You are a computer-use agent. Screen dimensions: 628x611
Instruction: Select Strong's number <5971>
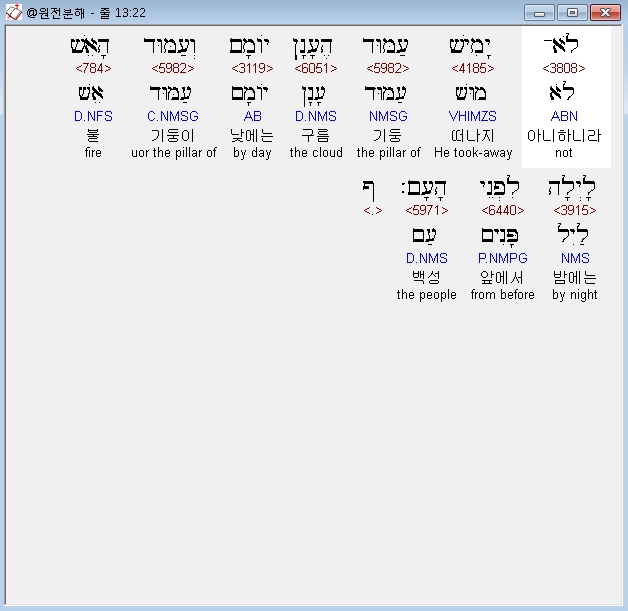click(x=427, y=210)
